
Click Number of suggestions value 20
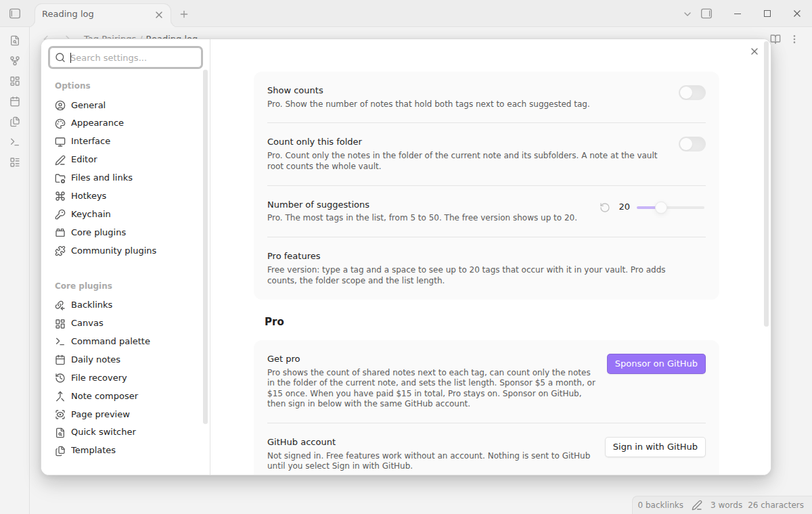[x=625, y=207]
